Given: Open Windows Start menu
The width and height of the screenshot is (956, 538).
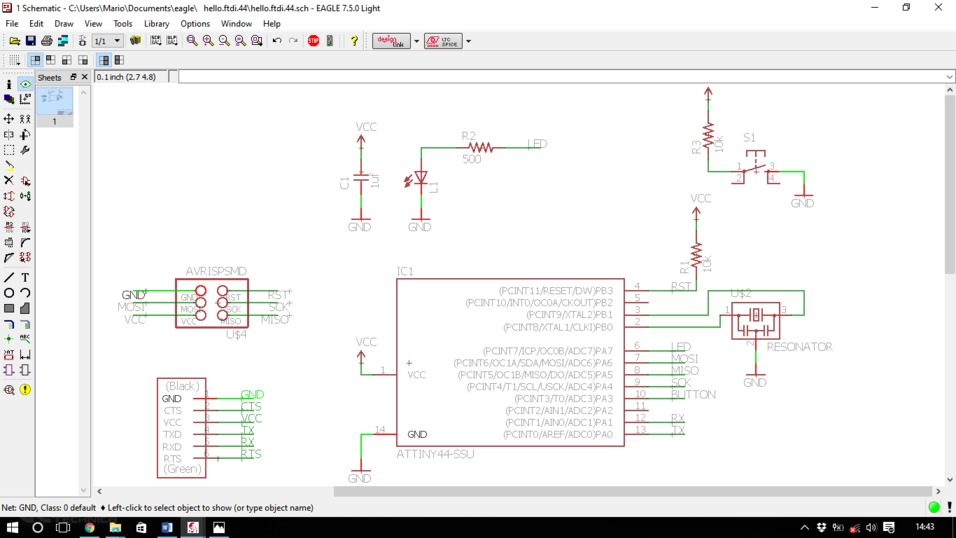Looking at the screenshot, I should click(12, 527).
